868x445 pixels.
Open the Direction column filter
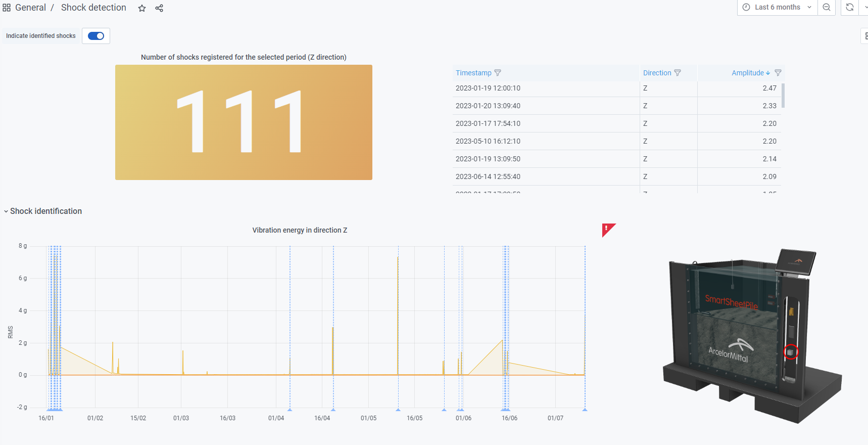click(x=678, y=73)
